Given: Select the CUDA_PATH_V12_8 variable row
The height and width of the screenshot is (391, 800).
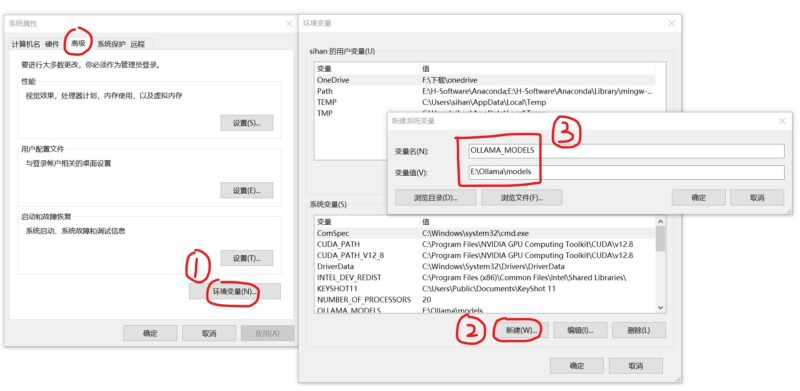Looking at the screenshot, I should [485, 255].
